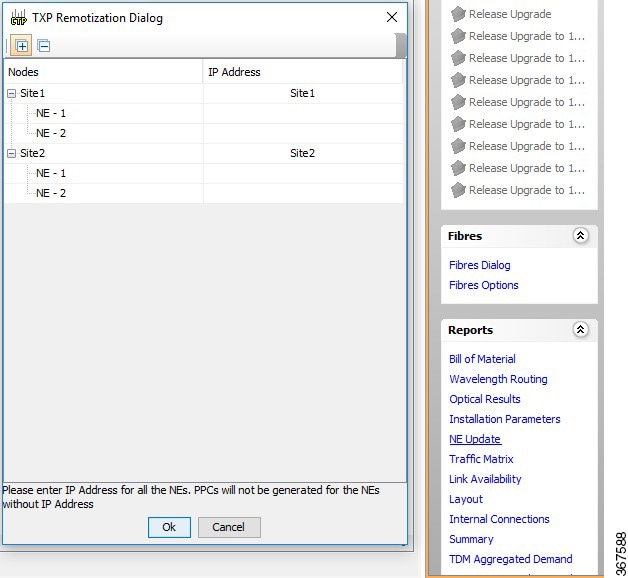
Task: Open the Fibres Dialog link
Action: (x=479, y=265)
